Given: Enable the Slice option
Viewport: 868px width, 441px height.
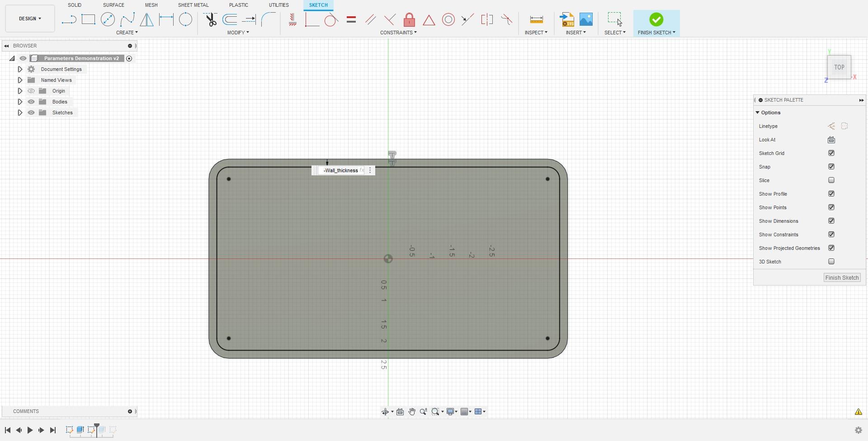Looking at the screenshot, I should click(831, 180).
